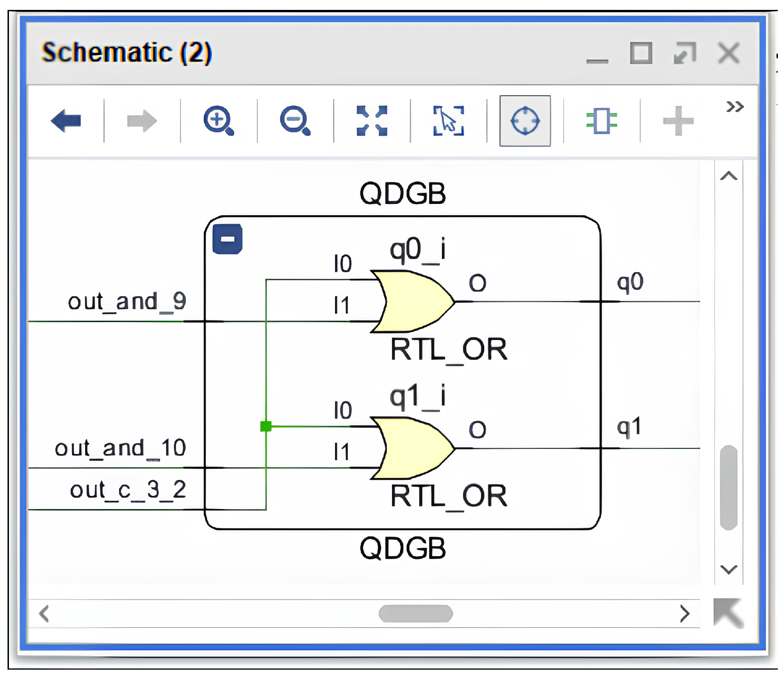Click the back arrow navigation icon
The image size is (784, 680).
tap(66, 121)
